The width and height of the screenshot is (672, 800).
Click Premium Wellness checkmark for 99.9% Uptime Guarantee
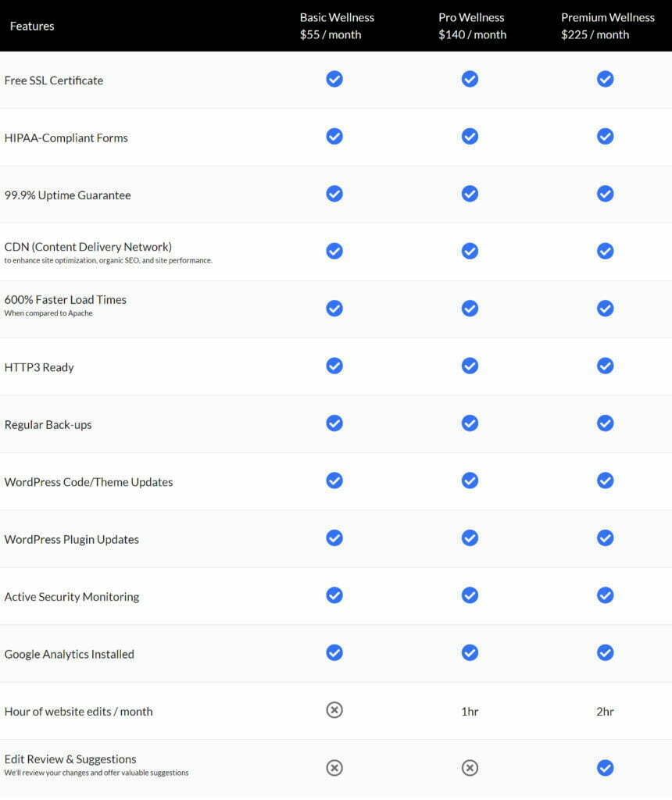[x=605, y=194]
